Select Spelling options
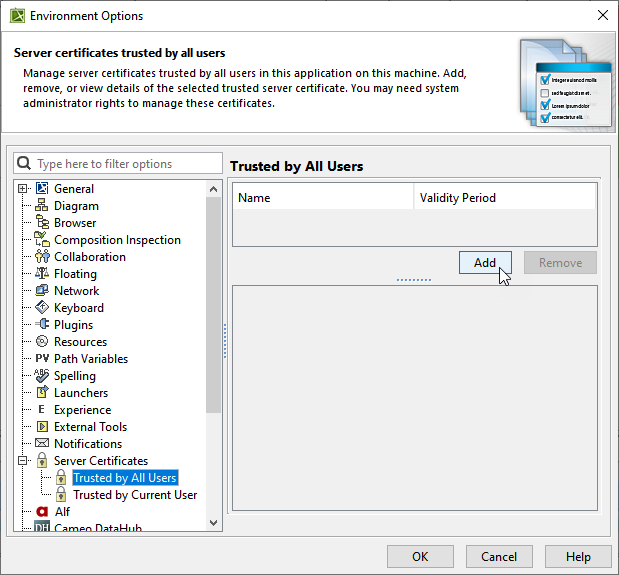 point(75,376)
